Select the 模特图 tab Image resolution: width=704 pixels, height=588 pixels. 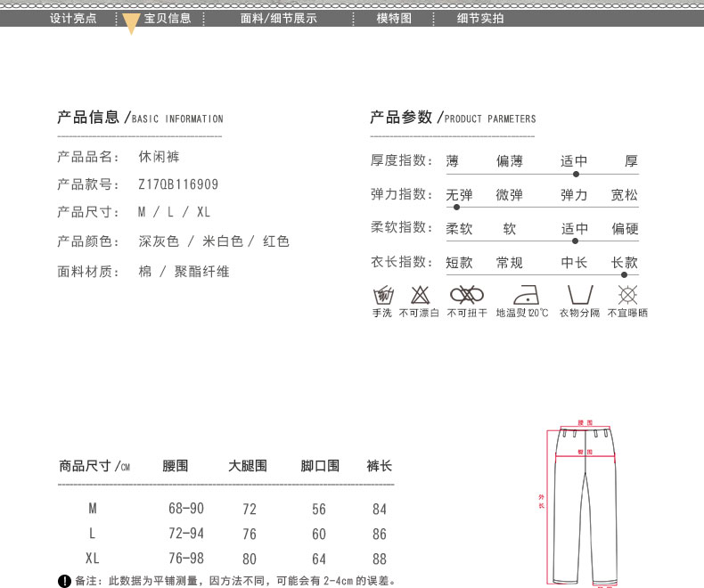tap(394, 18)
